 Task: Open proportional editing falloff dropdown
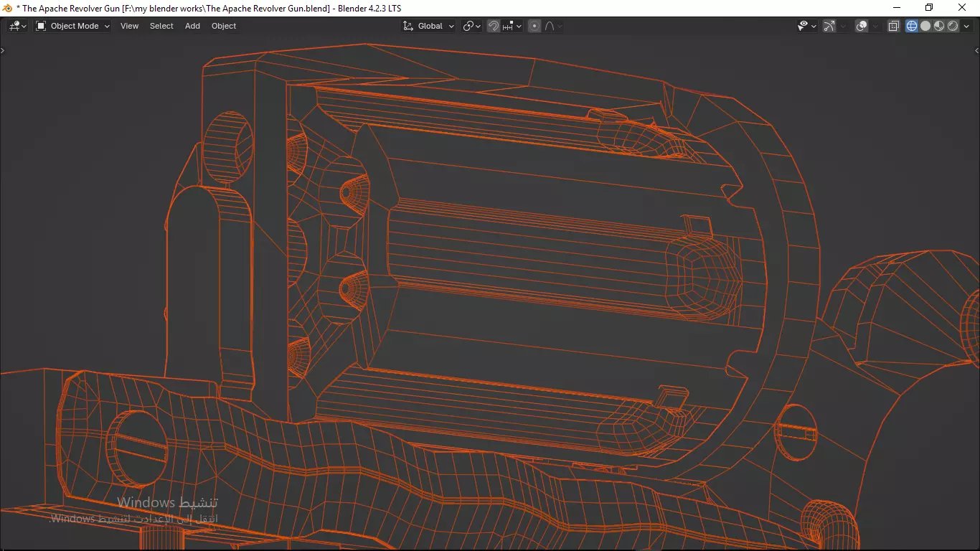[x=553, y=26]
